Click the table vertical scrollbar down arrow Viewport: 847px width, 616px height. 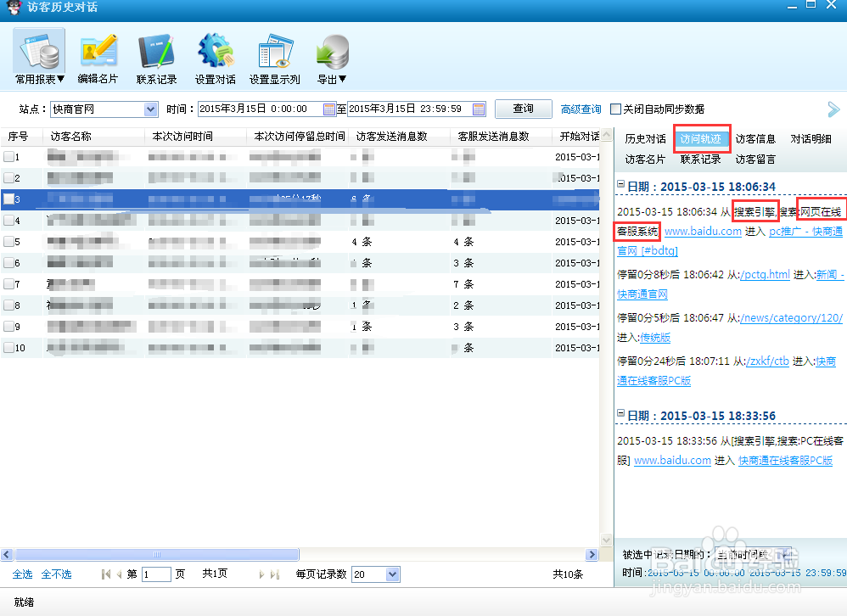pyautogui.click(x=606, y=540)
